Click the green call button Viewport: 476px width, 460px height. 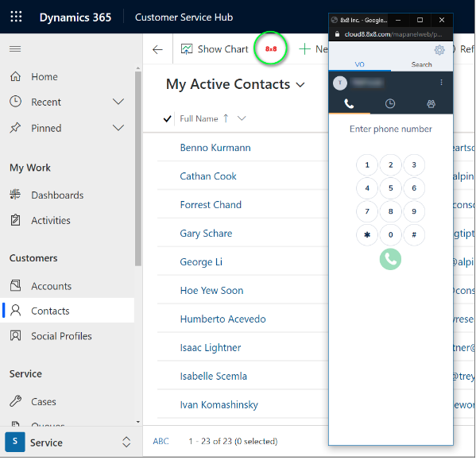click(x=390, y=259)
